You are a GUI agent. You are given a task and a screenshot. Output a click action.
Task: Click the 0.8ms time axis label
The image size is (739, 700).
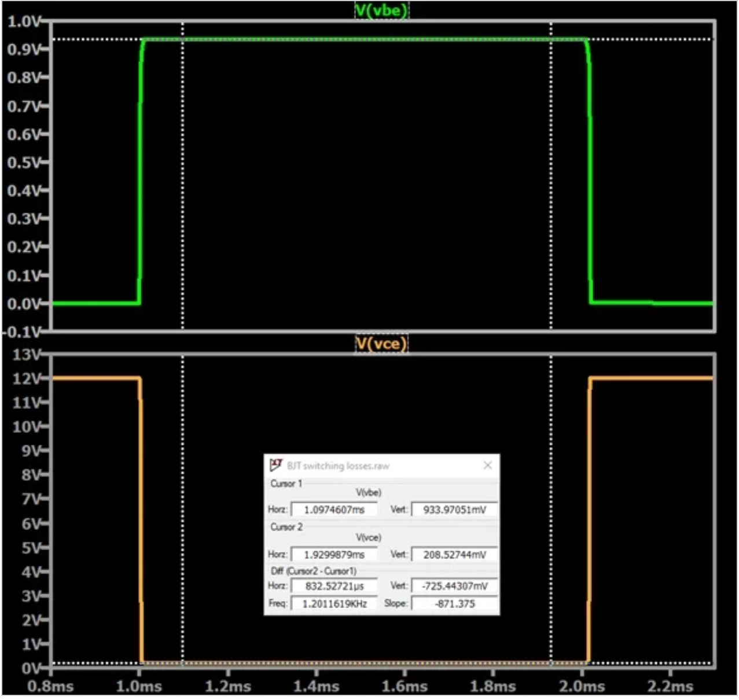tap(50, 687)
